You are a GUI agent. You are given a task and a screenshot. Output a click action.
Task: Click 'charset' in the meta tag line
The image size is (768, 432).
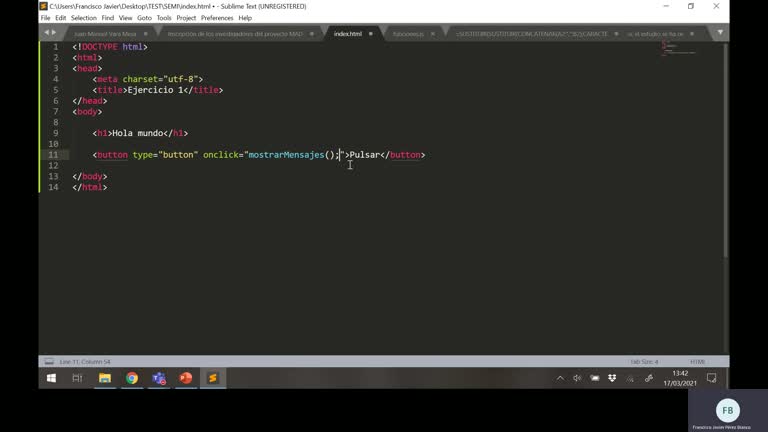(140, 79)
